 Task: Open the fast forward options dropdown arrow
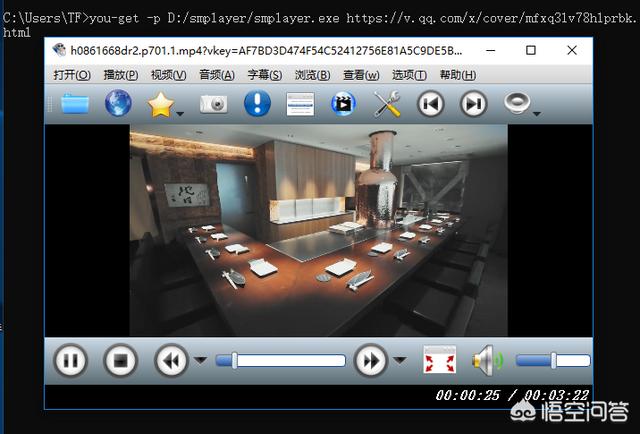400,360
